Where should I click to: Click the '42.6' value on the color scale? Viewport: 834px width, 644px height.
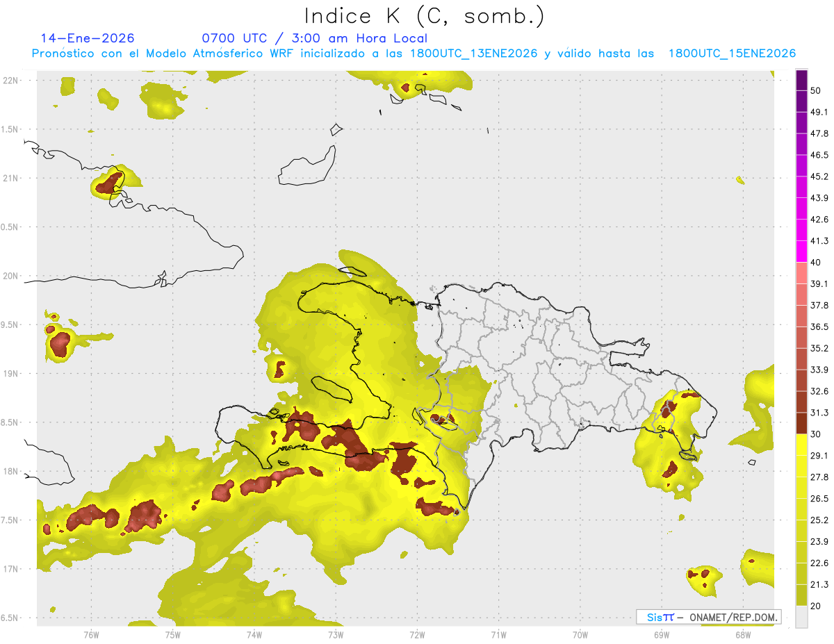tap(819, 220)
